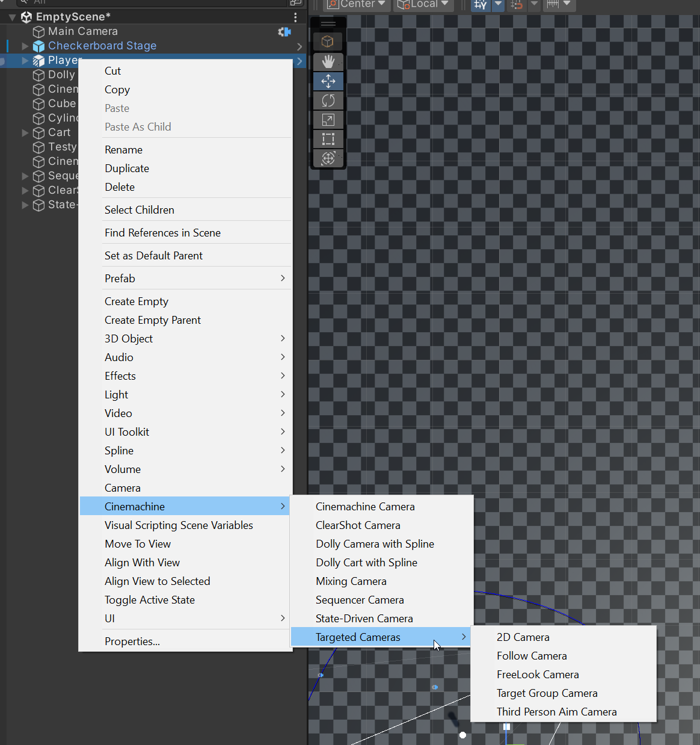The image size is (700, 745).
Task: Open the Center pivot mode dropdown
Action: (356, 4)
